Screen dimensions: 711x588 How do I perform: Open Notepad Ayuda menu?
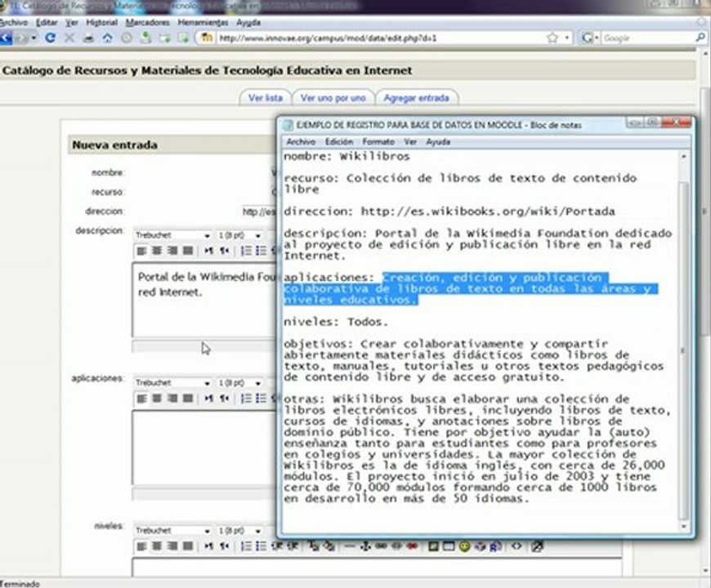click(x=438, y=142)
